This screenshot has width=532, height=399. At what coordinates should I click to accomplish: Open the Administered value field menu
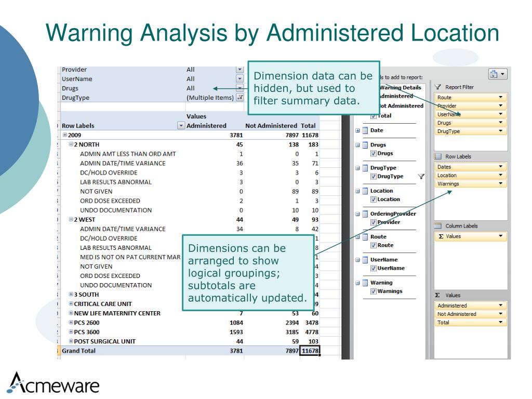[x=500, y=305]
